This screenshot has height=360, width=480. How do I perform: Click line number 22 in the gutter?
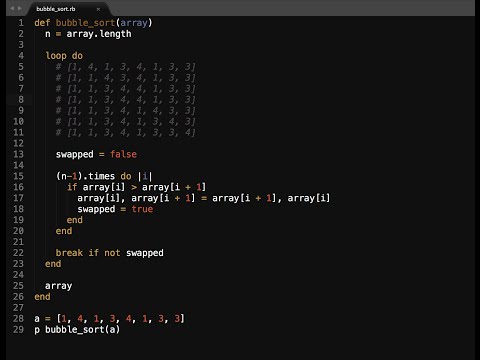coord(18,253)
